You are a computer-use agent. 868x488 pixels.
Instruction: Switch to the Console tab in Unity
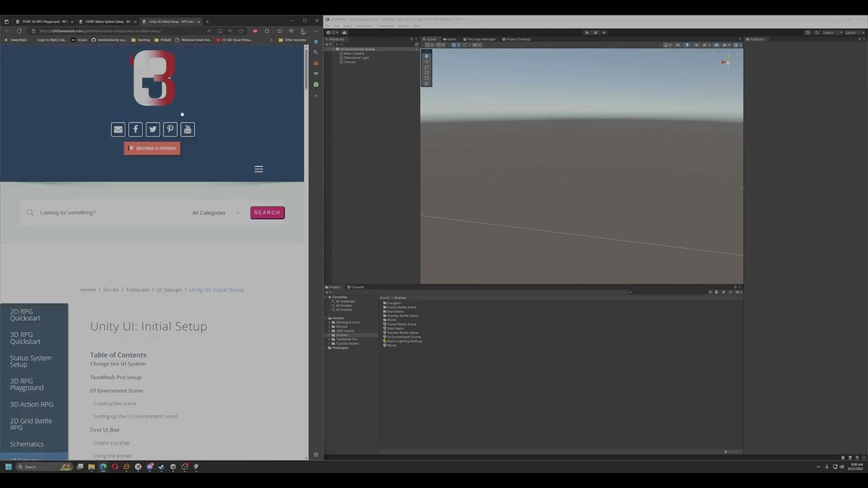tap(356, 287)
